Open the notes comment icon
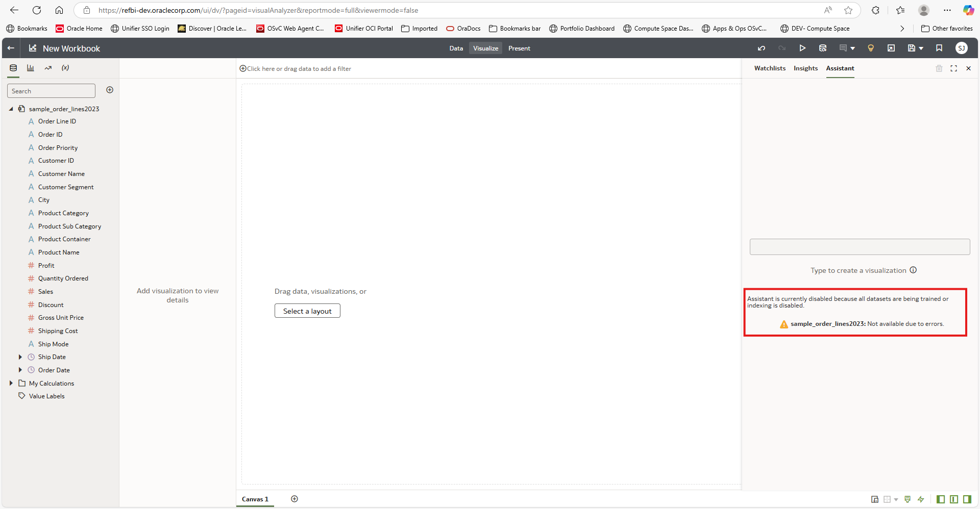Screen dimensions: 980x509 843,48
